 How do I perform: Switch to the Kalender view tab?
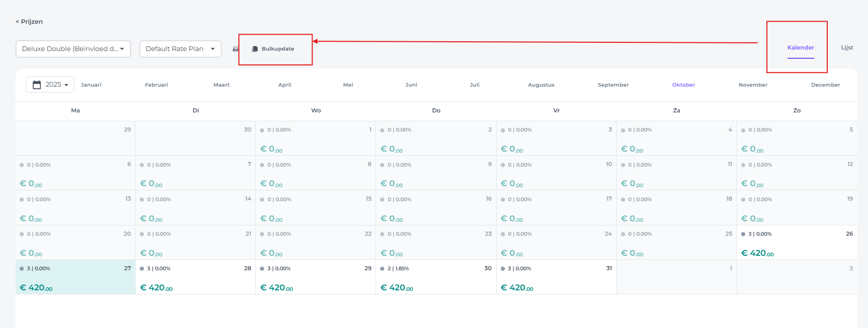tap(800, 47)
